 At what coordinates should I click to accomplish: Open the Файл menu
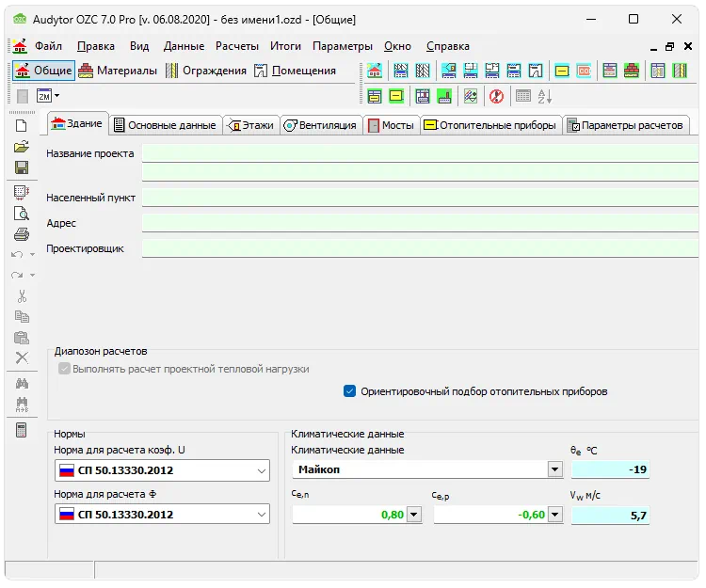48,46
